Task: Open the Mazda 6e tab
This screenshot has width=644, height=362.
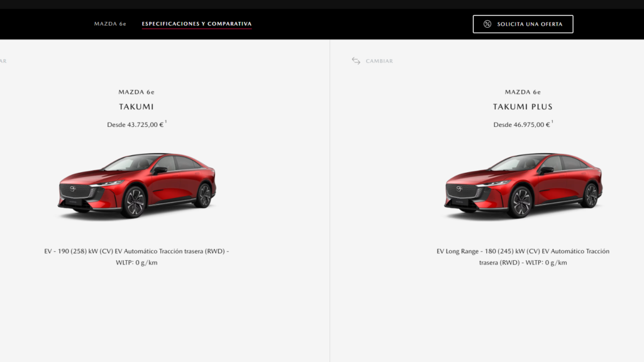Action: tap(110, 24)
